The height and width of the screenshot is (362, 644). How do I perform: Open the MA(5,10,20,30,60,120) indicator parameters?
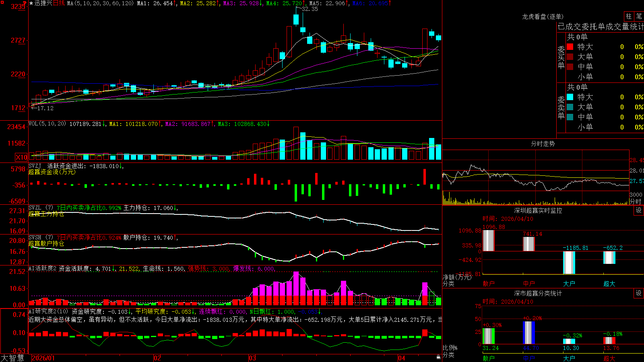[100, 3]
